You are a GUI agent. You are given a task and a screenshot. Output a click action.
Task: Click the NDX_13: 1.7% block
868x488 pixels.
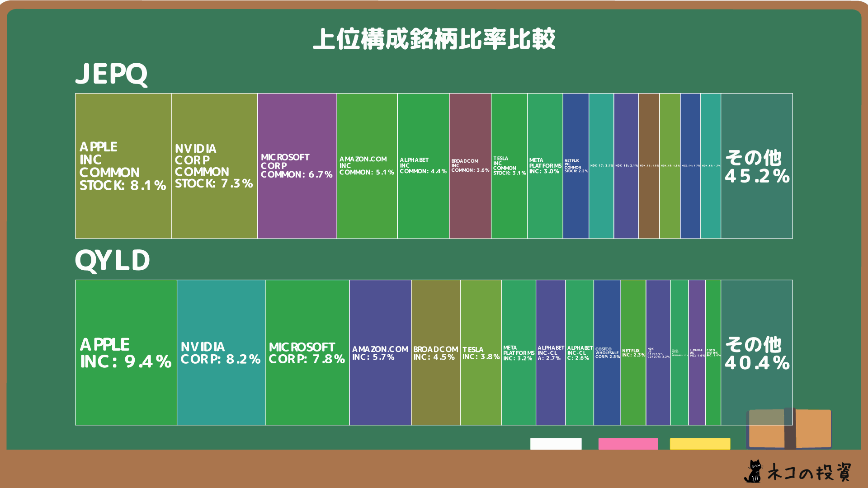click(x=711, y=166)
